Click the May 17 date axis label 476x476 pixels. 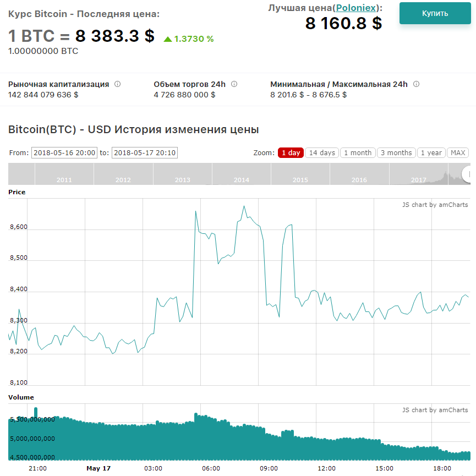tap(99, 468)
